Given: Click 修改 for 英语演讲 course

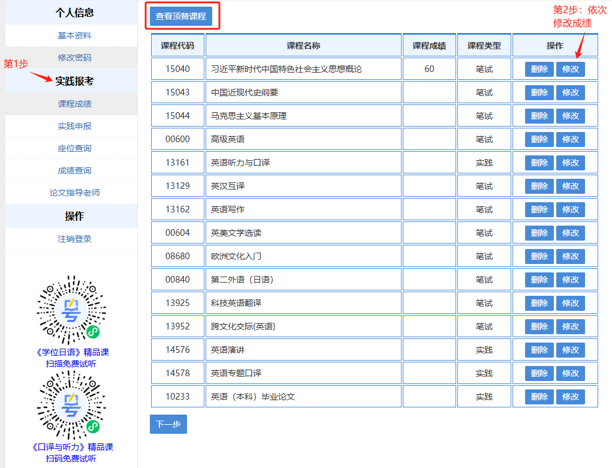Looking at the screenshot, I should coord(570,349).
